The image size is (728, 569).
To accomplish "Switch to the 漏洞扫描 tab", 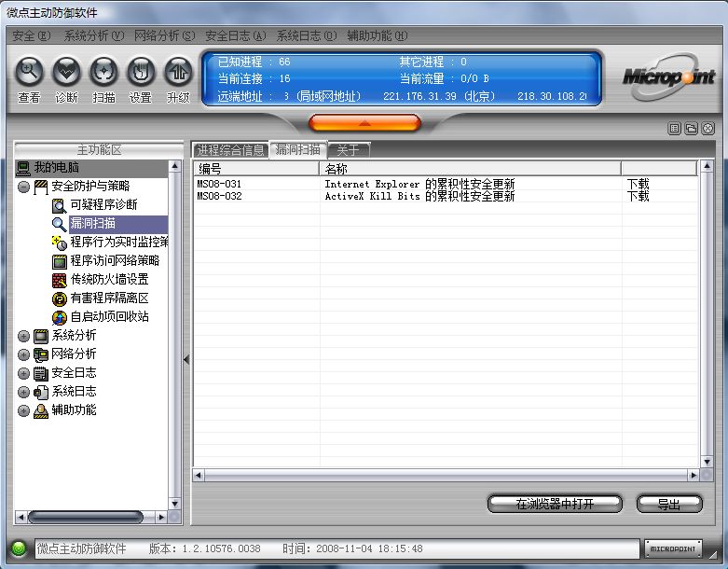I will click(x=298, y=149).
